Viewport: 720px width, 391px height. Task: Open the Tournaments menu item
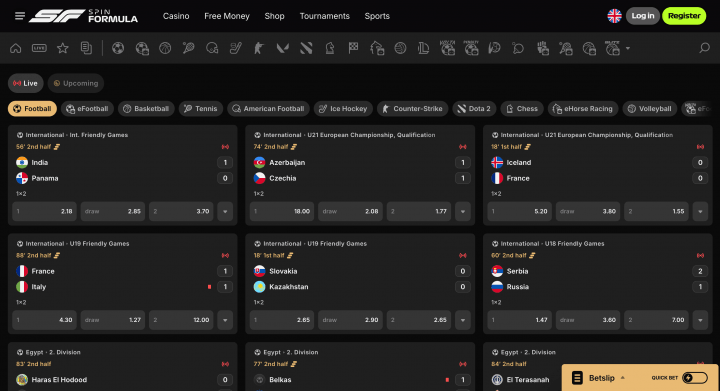click(x=325, y=16)
